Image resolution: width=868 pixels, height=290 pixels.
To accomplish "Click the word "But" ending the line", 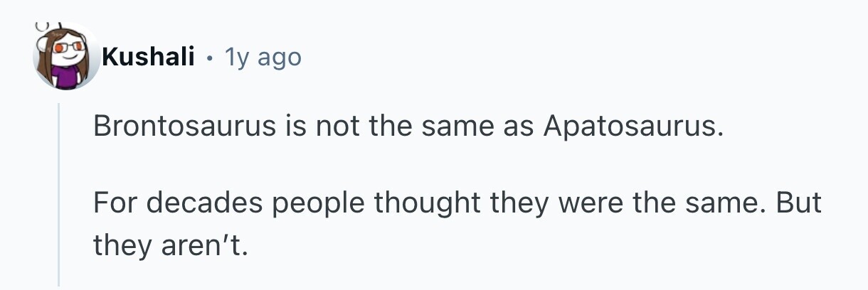I will (798, 203).
